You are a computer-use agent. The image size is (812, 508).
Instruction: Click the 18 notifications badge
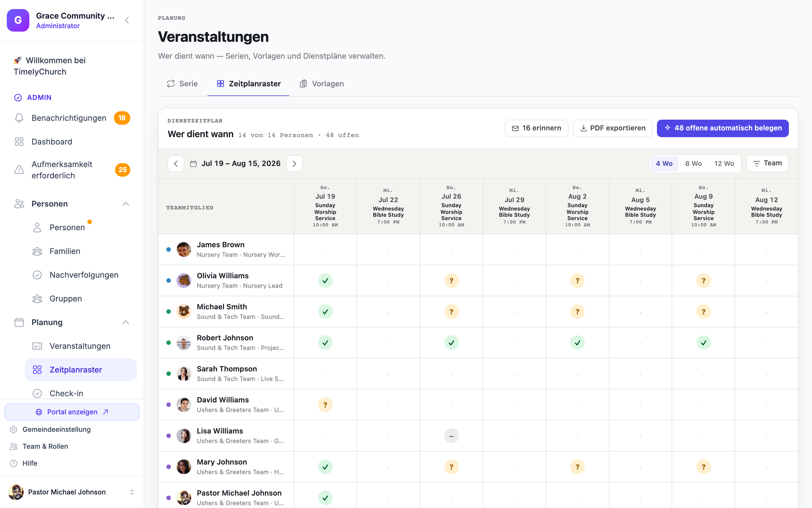122,118
